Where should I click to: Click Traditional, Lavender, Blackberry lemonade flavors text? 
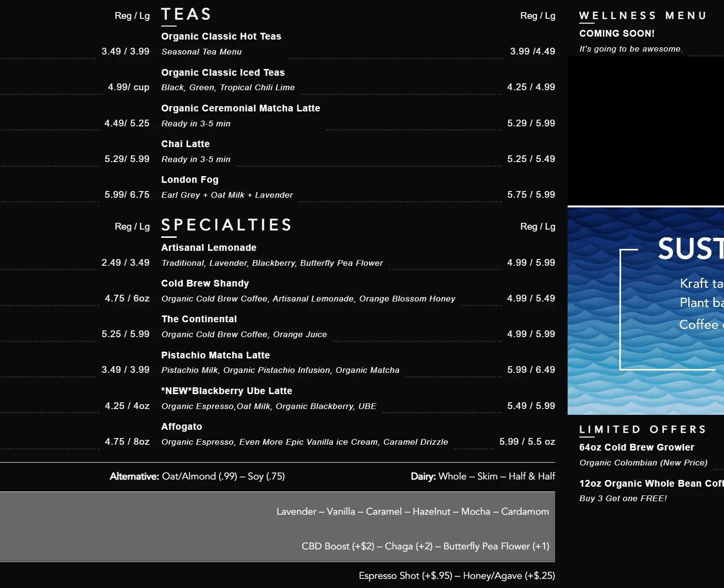tap(272, 263)
